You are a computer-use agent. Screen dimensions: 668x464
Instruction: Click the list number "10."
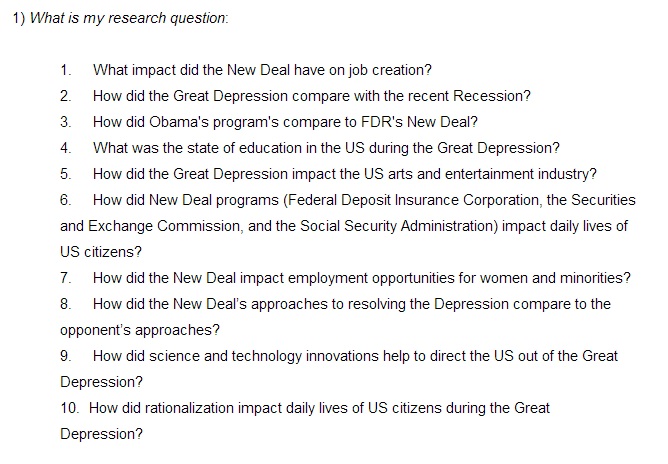click(x=70, y=408)
